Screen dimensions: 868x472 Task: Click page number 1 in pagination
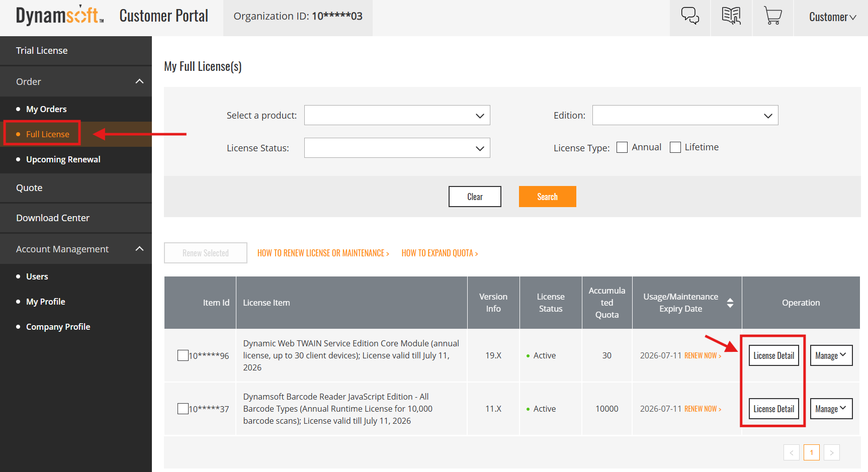(811, 452)
